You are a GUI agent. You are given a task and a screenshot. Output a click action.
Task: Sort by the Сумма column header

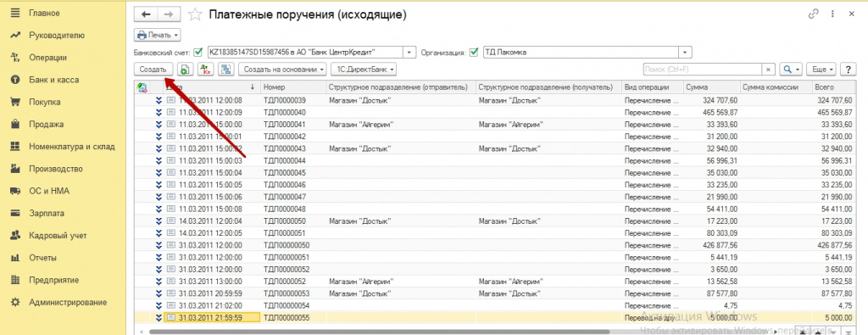711,87
